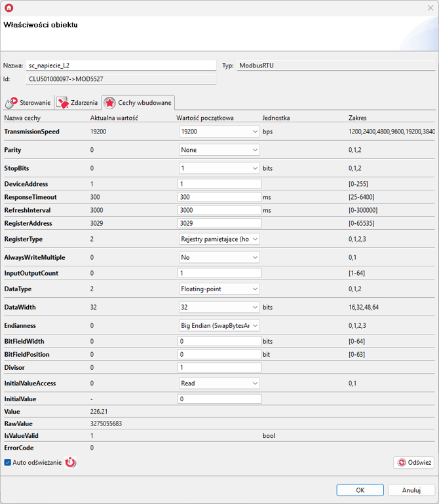Open the Endianness dropdown
The width and height of the screenshot is (439, 504).
point(219,325)
